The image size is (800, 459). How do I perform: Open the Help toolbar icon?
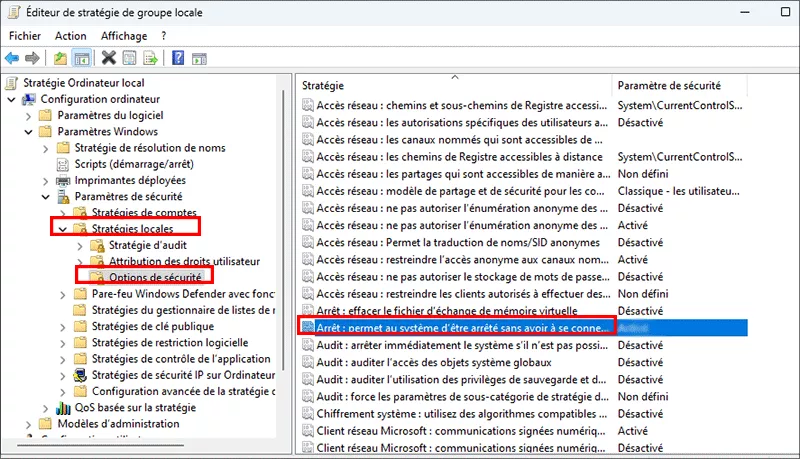tap(178, 58)
